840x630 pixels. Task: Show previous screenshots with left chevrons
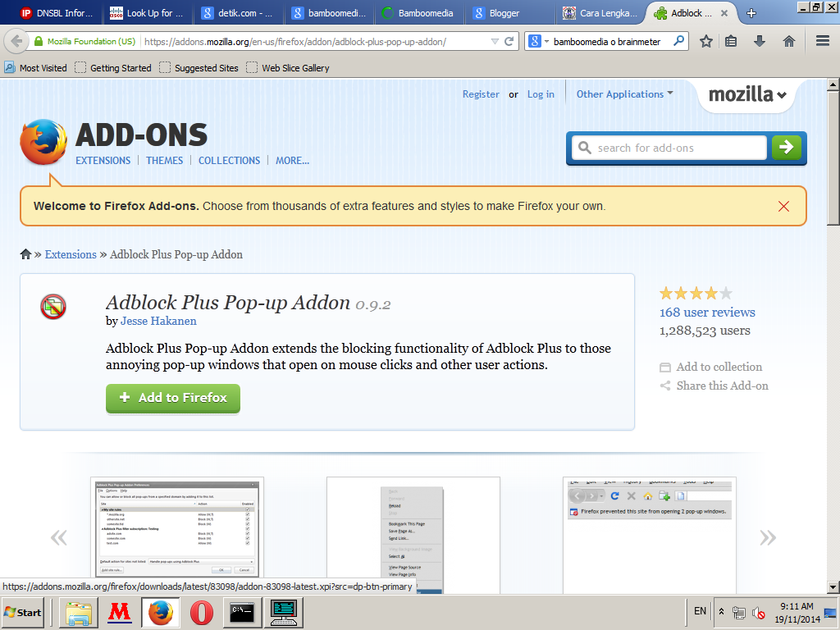pyautogui.click(x=58, y=537)
